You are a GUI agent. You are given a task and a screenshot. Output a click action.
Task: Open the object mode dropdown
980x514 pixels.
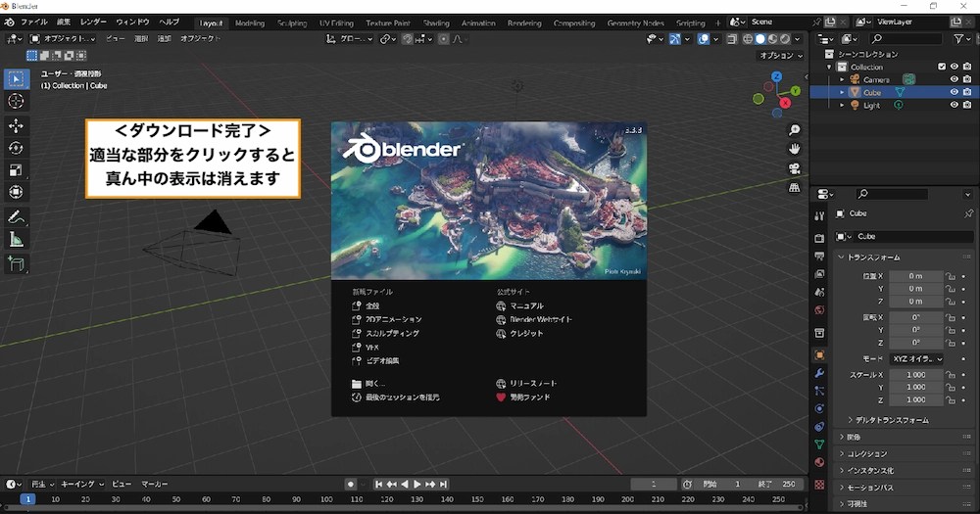tap(63, 39)
